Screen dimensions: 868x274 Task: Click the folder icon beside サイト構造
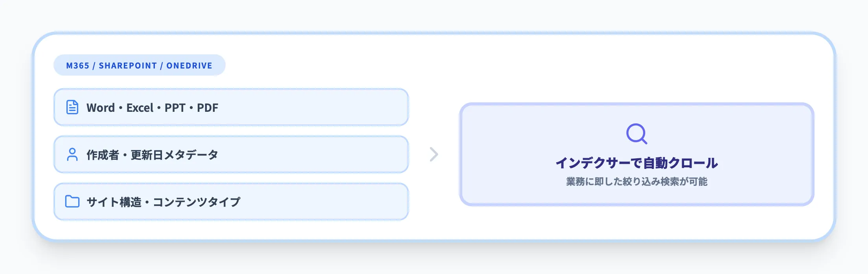click(72, 202)
